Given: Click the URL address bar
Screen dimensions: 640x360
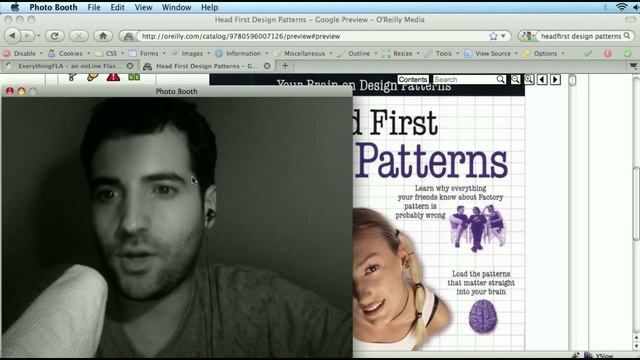Looking at the screenshot, I should (x=314, y=36).
